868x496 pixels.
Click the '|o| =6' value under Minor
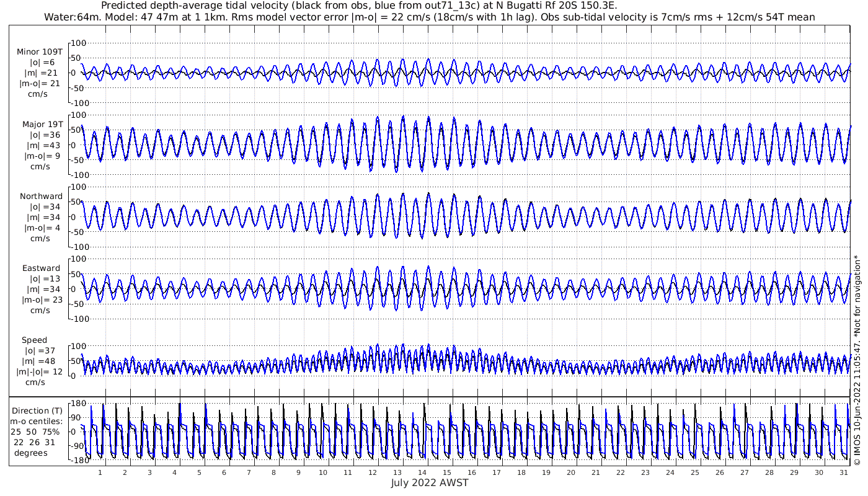click(x=42, y=63)
